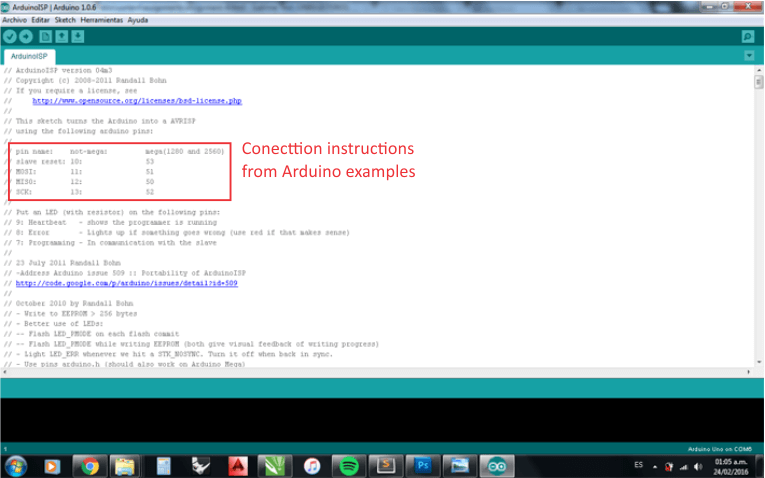Click the horizontal scroll right arrow
Viewport: 765px width, 478px height.
point(748,372)
